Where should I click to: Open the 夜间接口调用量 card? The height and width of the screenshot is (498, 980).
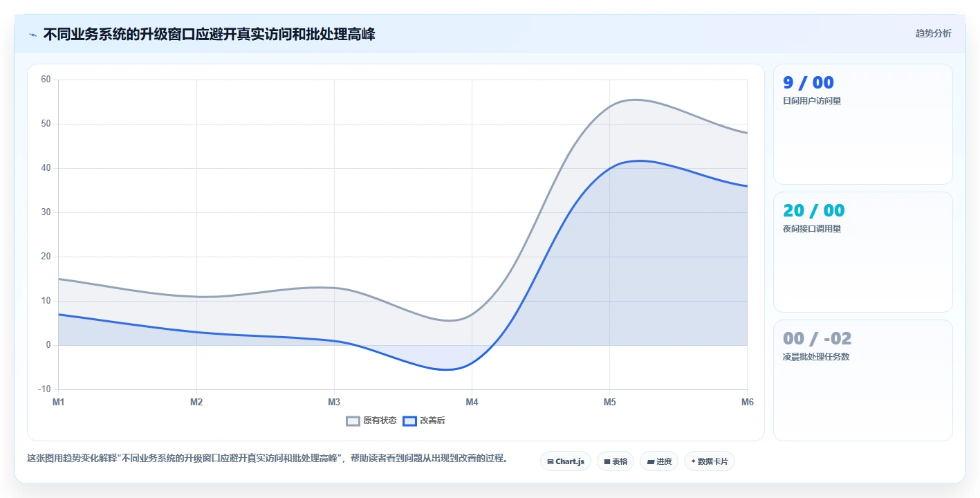point(863,252)
